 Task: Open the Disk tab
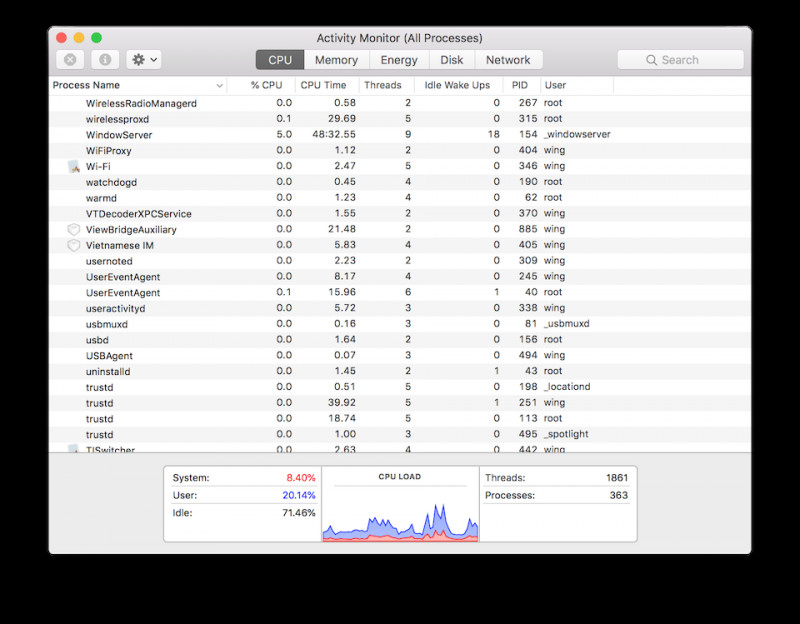(452, 60)
